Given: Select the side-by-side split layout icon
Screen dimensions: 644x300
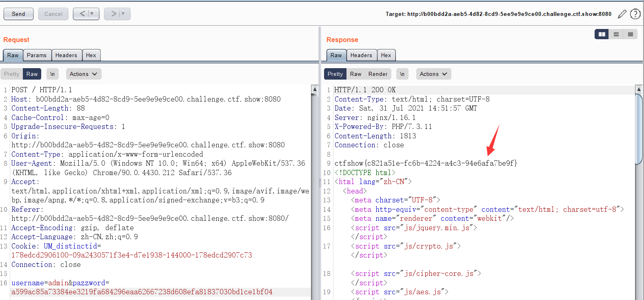Looking at the screenshot, I should pos(602,34).
